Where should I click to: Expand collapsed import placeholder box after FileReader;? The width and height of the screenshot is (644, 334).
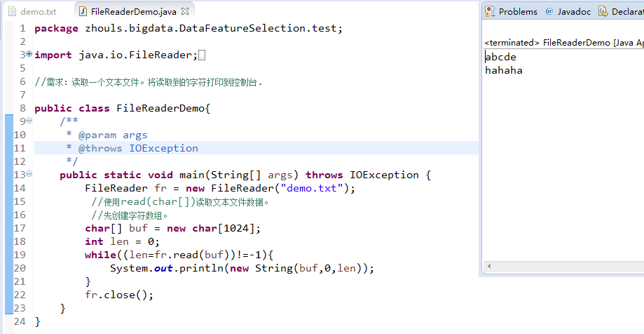point(202,55)
